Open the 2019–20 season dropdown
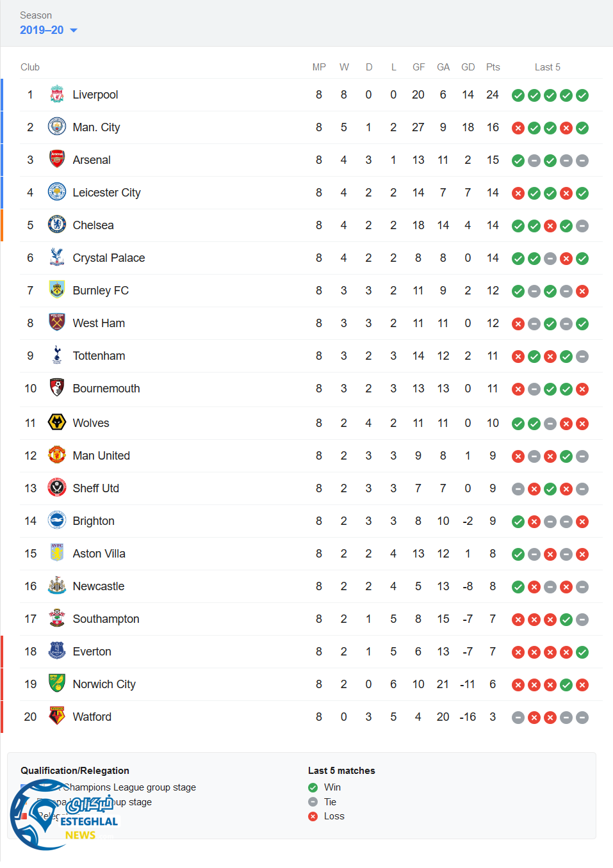The image size is (613, 868). coord(49,30)
